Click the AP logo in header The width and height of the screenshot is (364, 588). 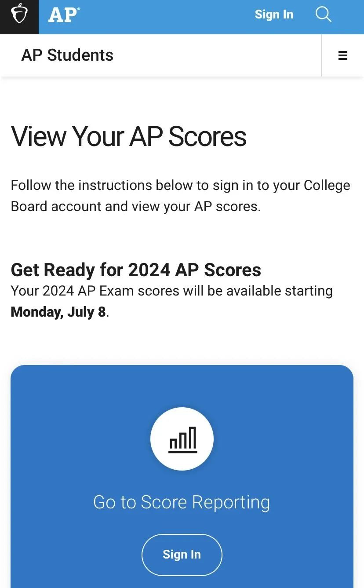62,15
